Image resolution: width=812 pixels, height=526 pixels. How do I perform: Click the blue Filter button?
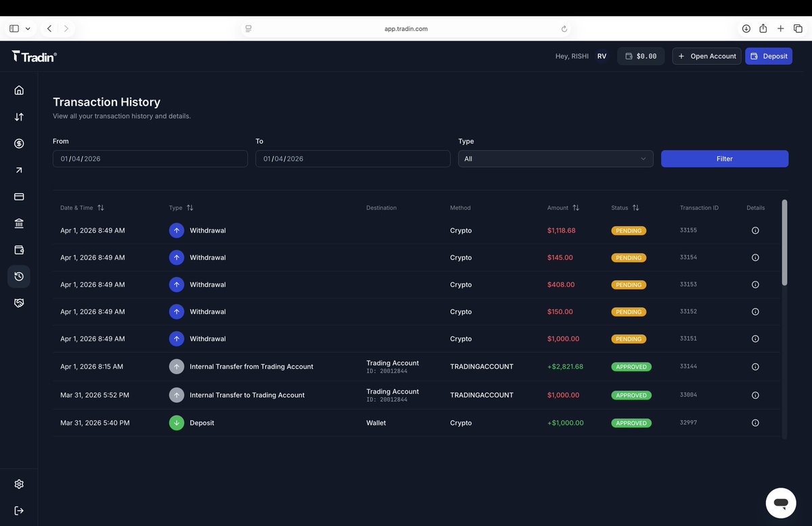(725, 158)
